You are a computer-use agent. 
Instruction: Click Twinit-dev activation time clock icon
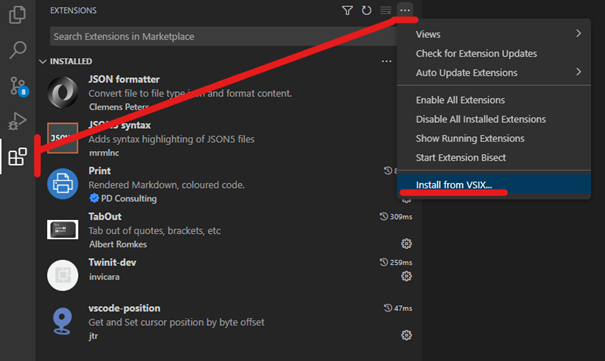coord(384,262)
